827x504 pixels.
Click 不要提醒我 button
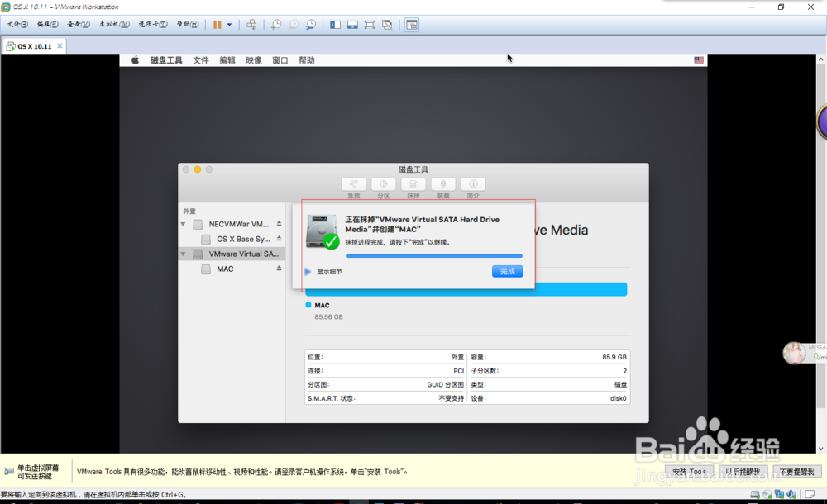[797, 471]
